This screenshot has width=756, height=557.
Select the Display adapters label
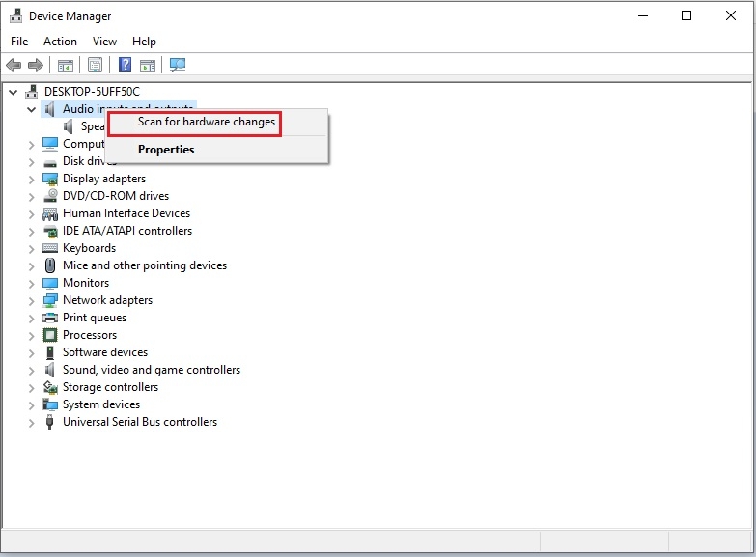tap(104, 179)
